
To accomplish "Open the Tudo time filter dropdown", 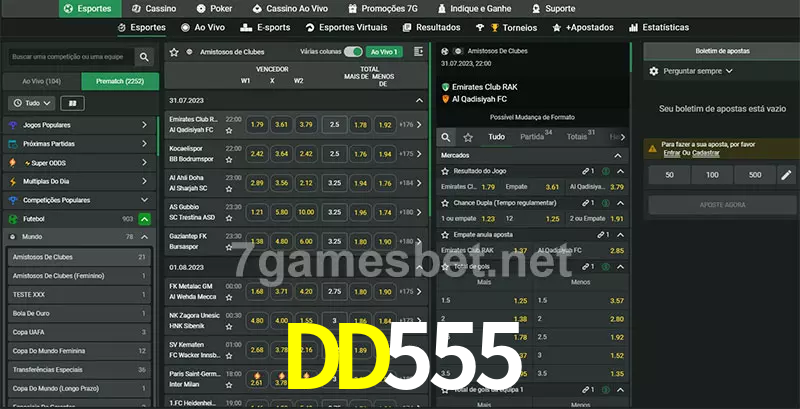I will click(x=31, y=102).
